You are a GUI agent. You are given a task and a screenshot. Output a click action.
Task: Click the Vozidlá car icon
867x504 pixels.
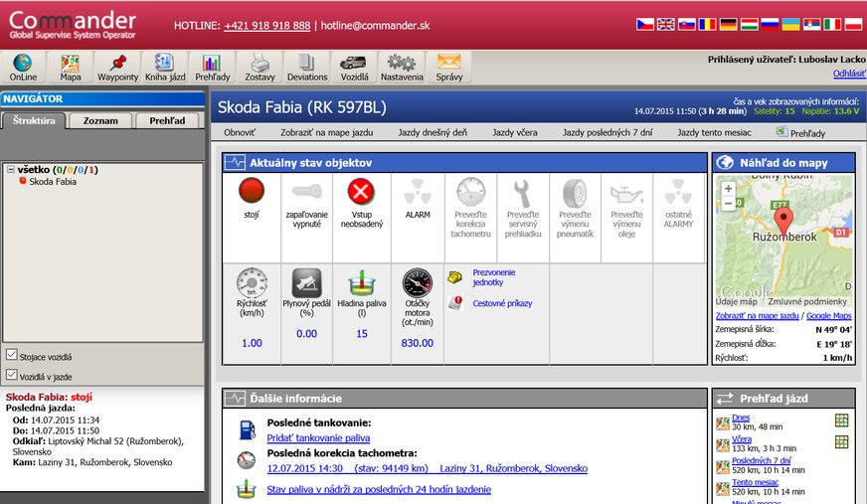[x=355, y=67]
